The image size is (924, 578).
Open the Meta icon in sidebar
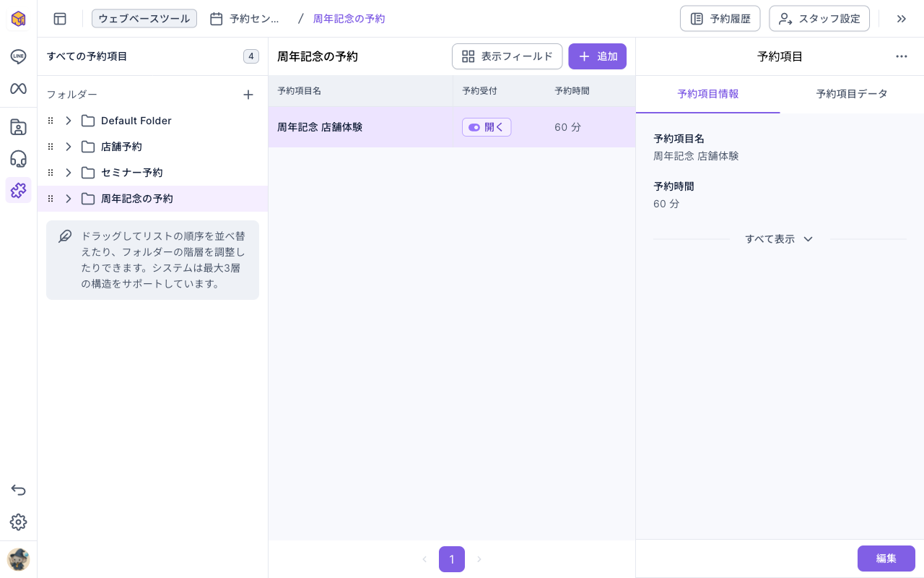point(18,89)
